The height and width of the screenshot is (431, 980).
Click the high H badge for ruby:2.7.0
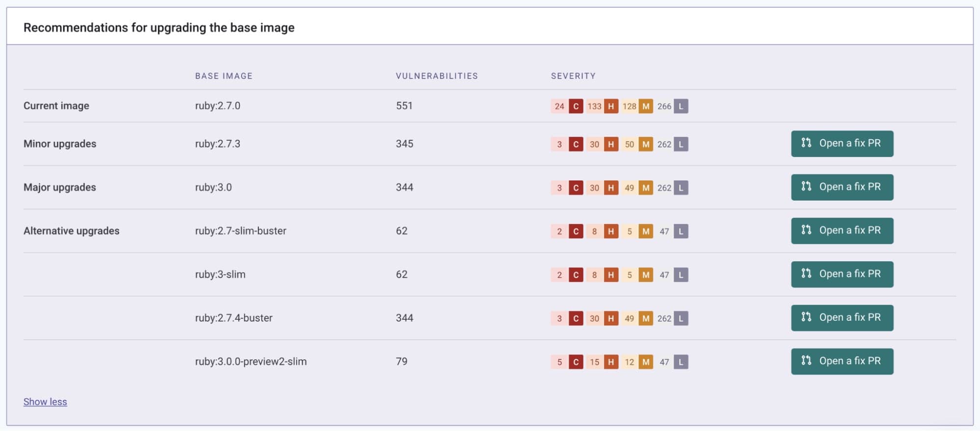click(x=611, y=106)
